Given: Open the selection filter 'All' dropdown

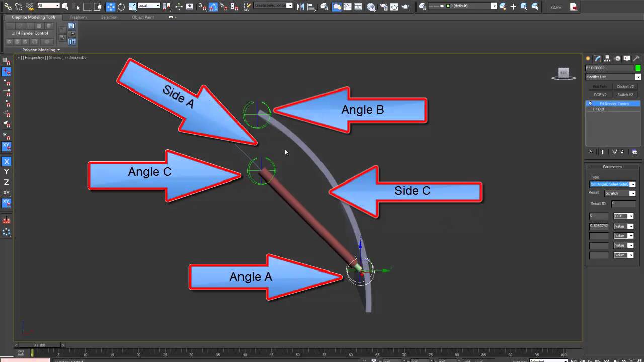Looking at the screenshot, I should tap(48, 6).
